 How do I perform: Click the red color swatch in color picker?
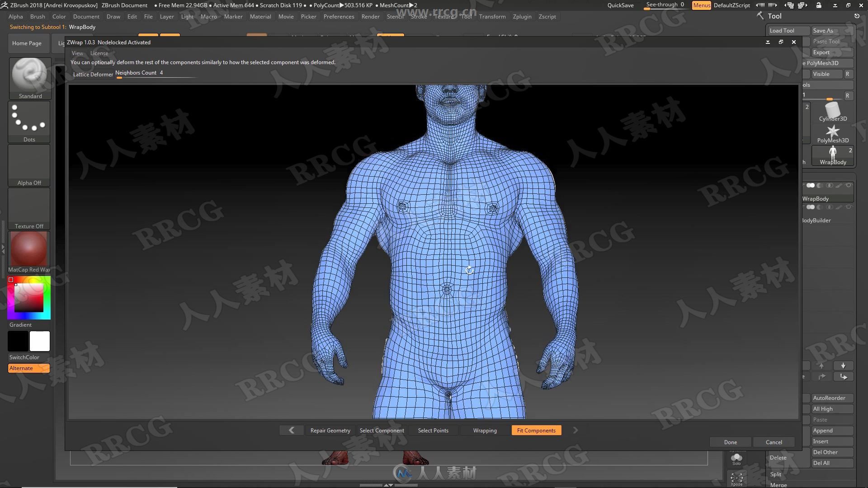pos(11,279)
